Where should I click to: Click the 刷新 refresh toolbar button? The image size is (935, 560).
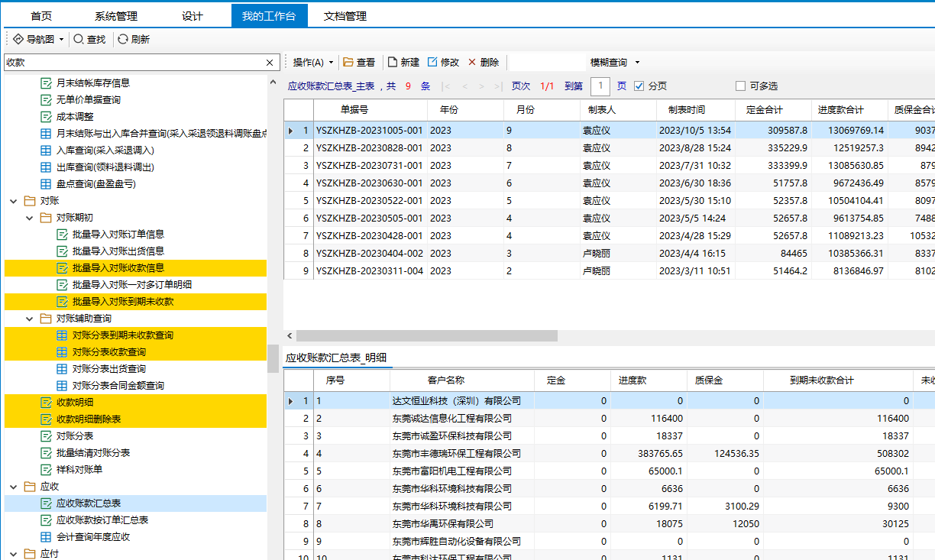click(x=134, y=39)
